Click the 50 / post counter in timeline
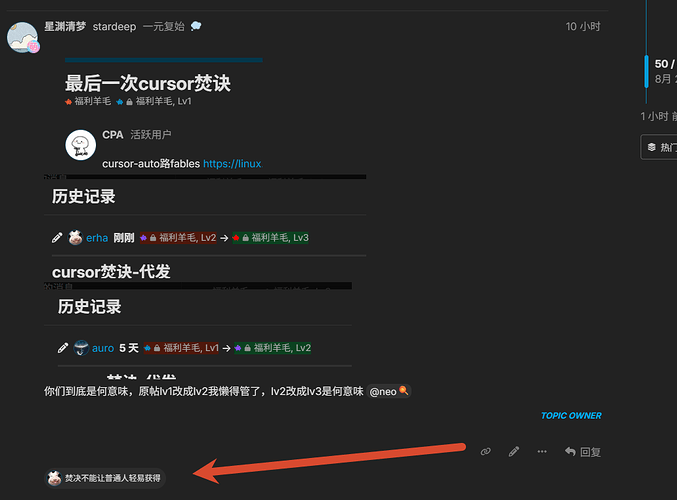677x500 pixels. [x=665, y=64]
